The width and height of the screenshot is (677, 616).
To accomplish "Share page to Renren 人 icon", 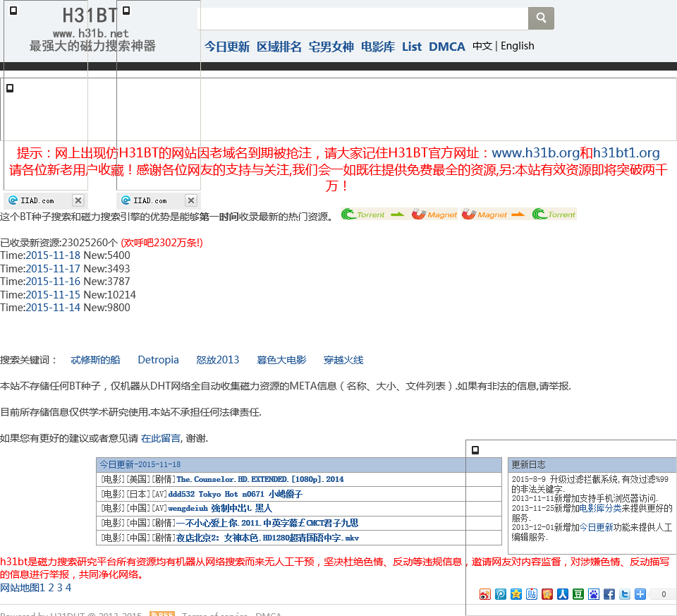I will (x=563, y=594).
